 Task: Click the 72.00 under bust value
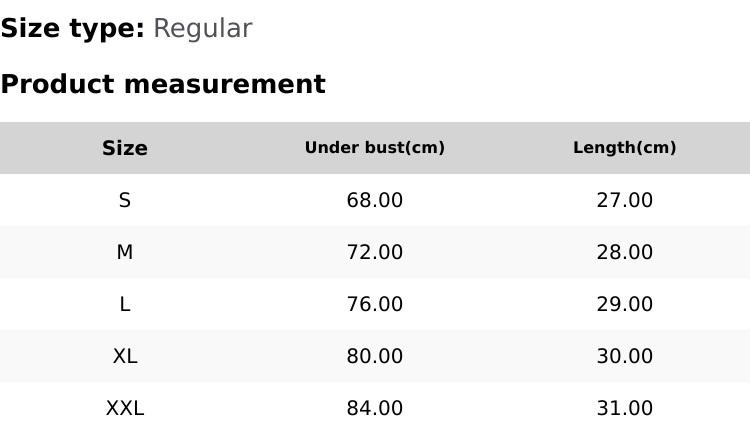coord(375,252)
